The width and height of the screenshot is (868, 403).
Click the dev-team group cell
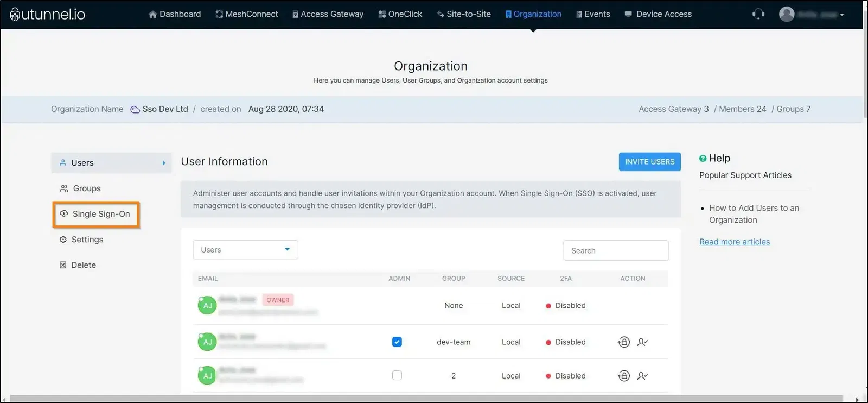(454, 342)
